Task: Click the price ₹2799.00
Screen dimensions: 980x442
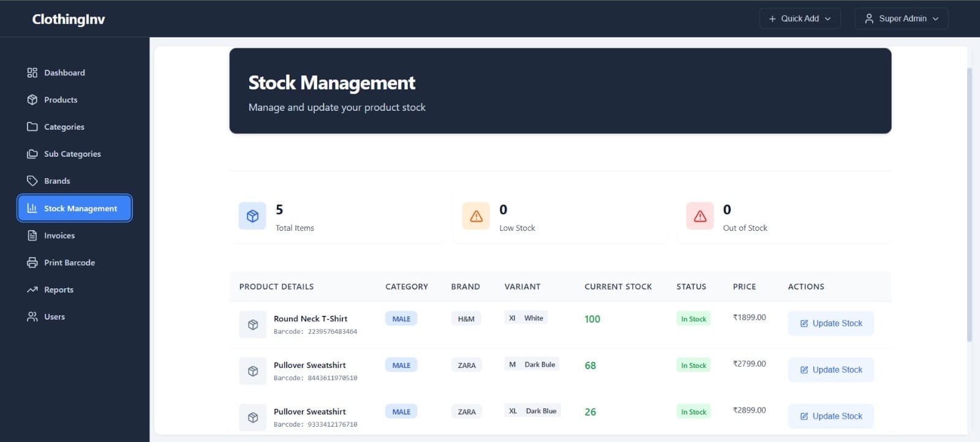Action: pos(750,364)
